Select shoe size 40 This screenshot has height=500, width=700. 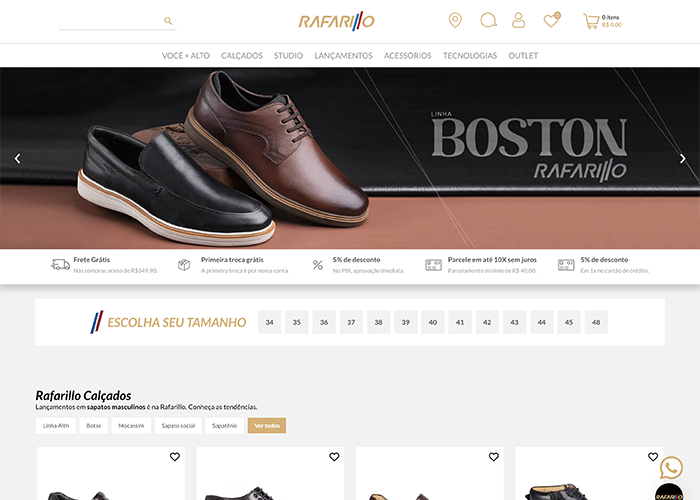433,322
